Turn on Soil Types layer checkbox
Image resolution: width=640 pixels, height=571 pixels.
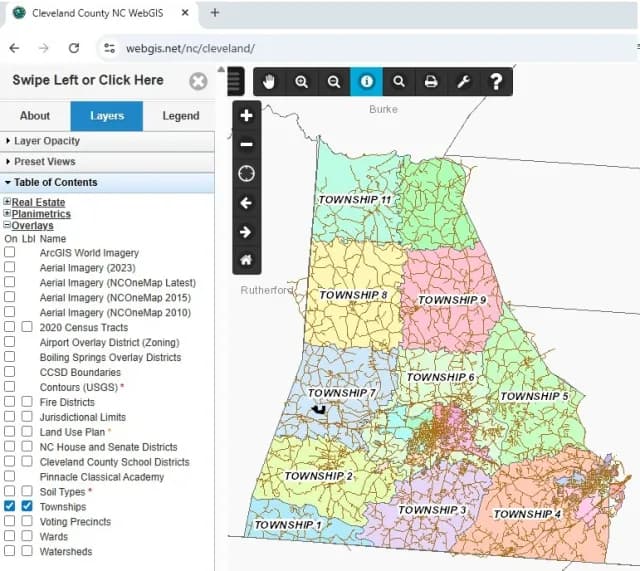pyautogui.click(x=9, y=491)
